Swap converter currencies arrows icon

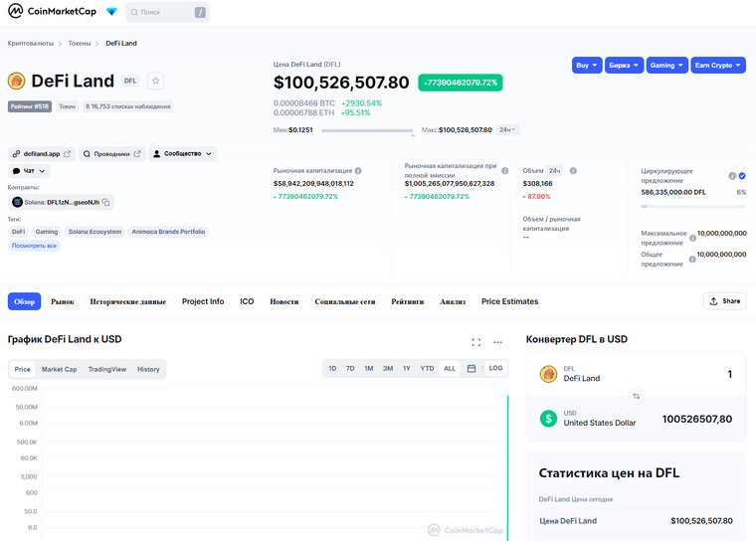(637, 396)
